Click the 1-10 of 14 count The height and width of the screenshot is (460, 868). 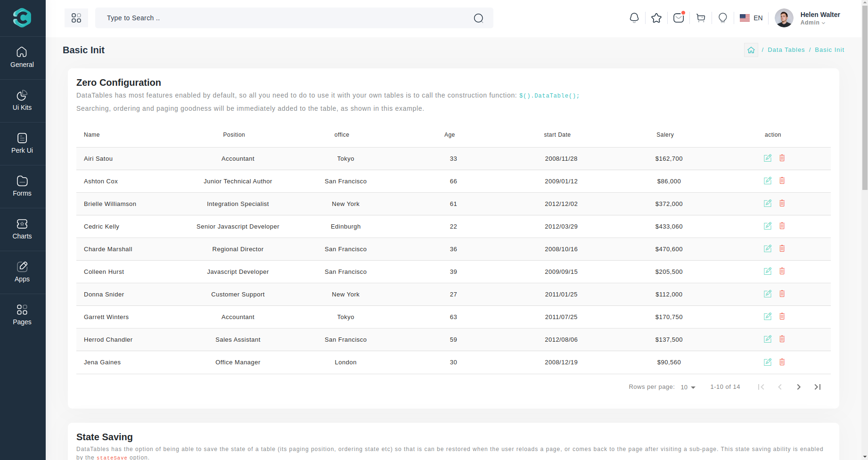tap(725, 387)
